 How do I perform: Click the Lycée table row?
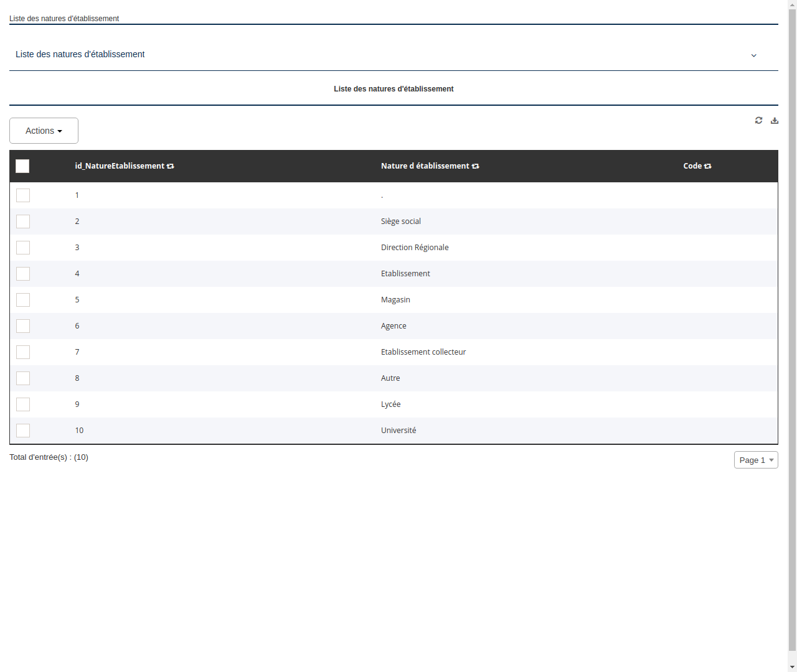coord(391,404)
